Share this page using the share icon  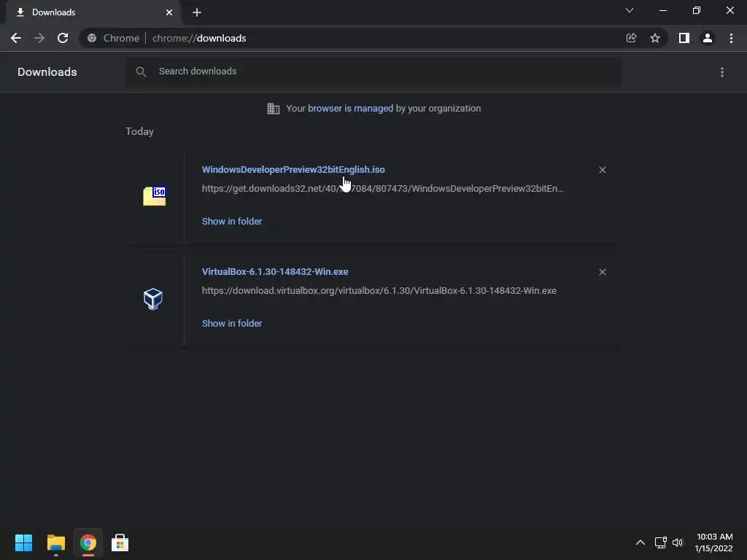tap(631, 38)
